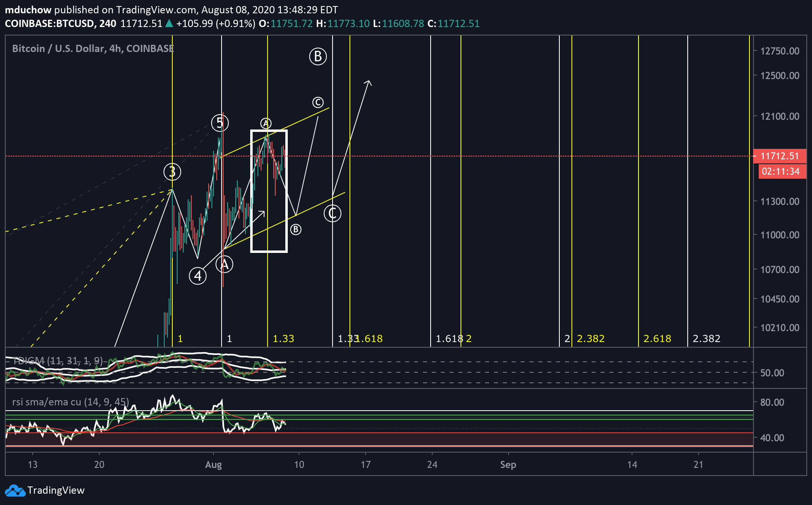Image resolution: width=812 pixels, height=505 pixels.
Task: Click the white 2.382 time zone label
Action: pyautogui.click(x=707, y=338)
